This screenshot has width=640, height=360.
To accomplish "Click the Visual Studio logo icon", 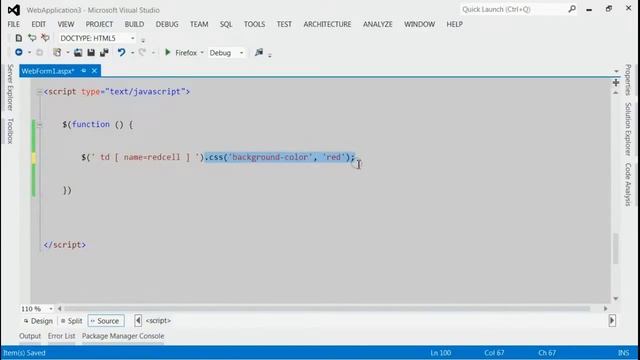I will click(14, 10).
